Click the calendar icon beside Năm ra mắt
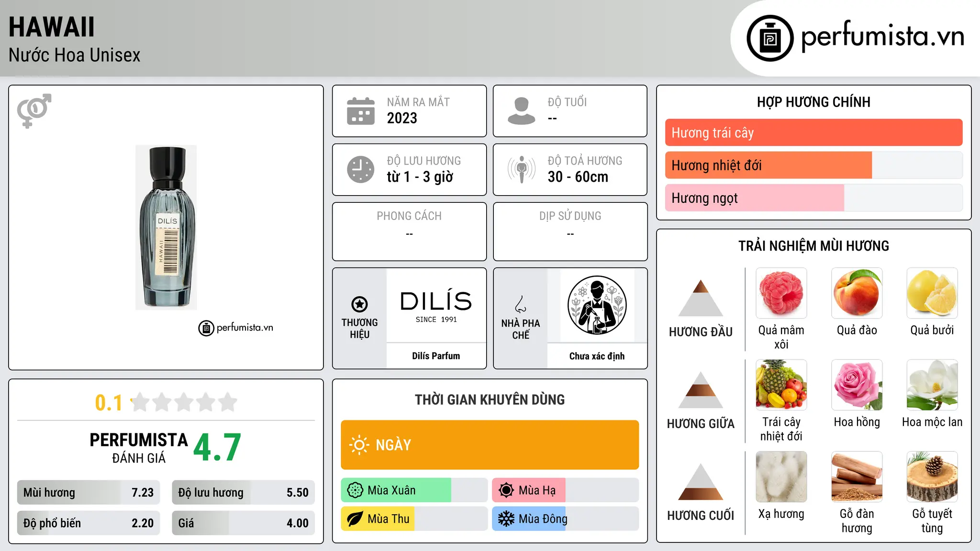The height and width of the screenshot is (551, 980). 361,111
